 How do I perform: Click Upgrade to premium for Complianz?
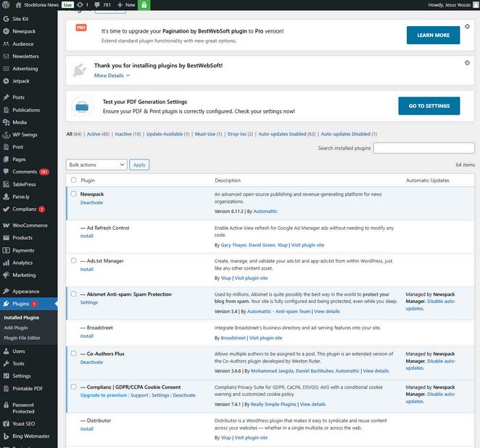pyautogui.click(x=104, y=395)
